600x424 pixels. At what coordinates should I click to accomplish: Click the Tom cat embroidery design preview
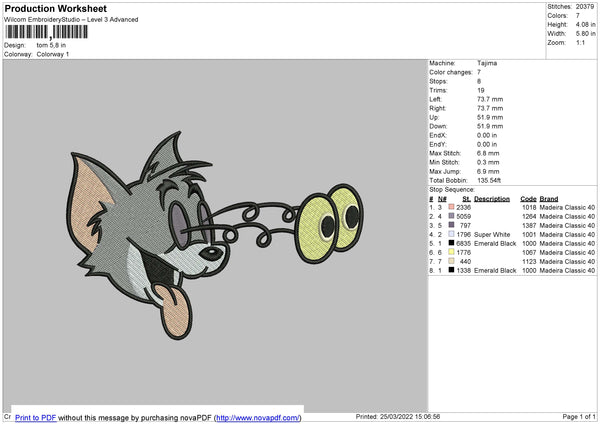tap(215, 235)
